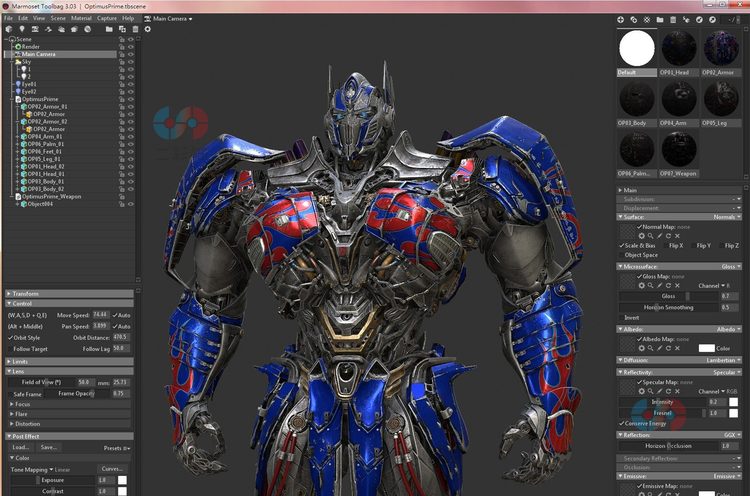
Task: Collapse the Control section
Action: click(69, 304)
